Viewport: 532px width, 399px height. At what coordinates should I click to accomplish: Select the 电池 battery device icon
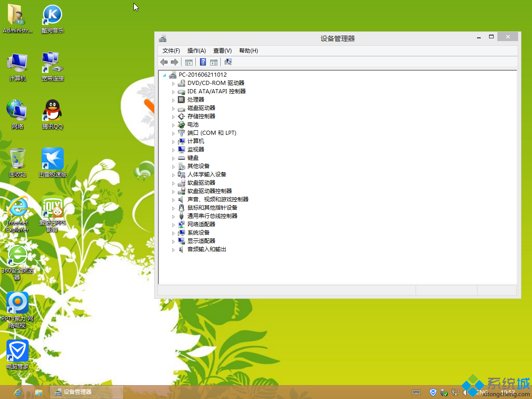[x=181, y=124]
